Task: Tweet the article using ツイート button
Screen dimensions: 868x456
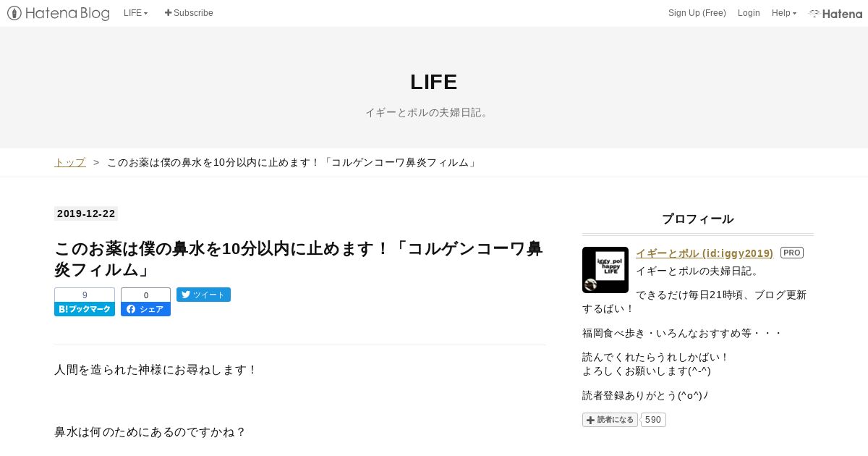Action: tap(203, 295)
